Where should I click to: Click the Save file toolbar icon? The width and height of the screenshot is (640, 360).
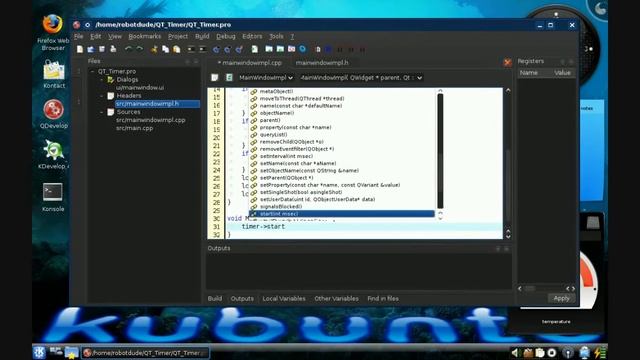[102, 49]
